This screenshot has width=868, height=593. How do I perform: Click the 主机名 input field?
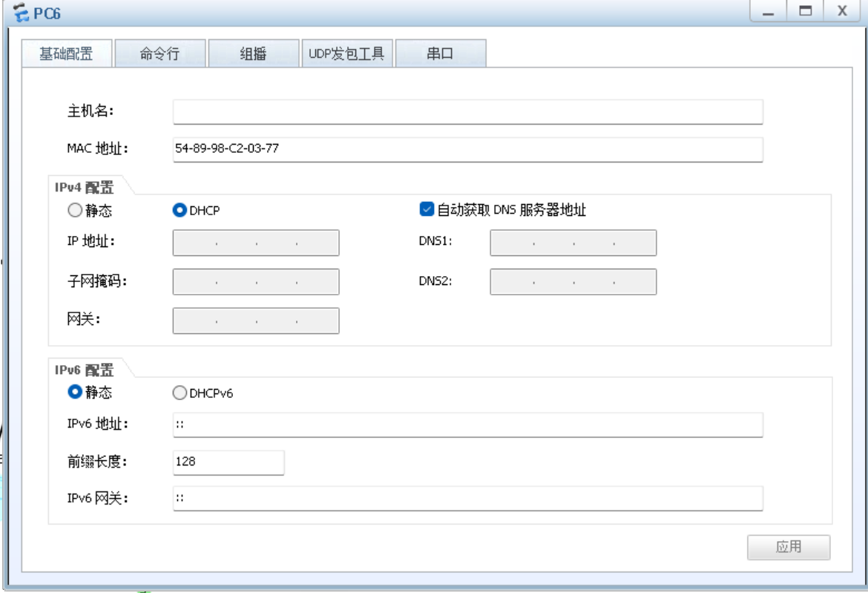[x=468, y=112]
